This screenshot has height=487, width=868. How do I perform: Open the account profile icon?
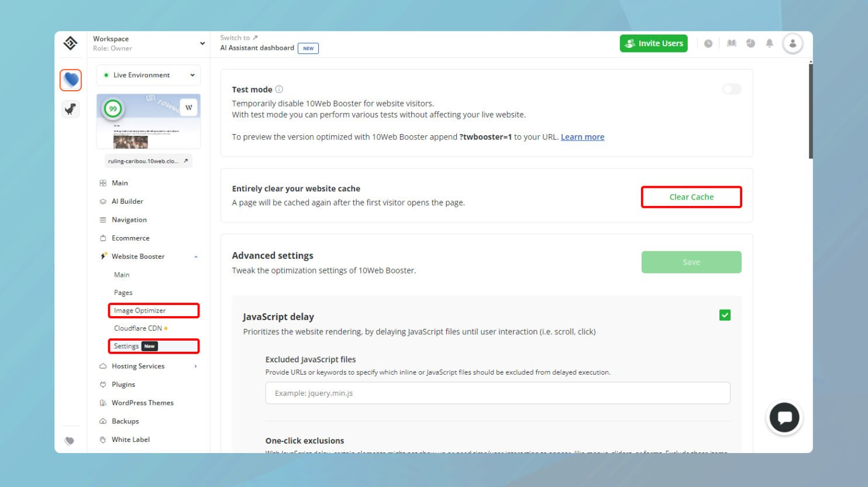[793, 43]
